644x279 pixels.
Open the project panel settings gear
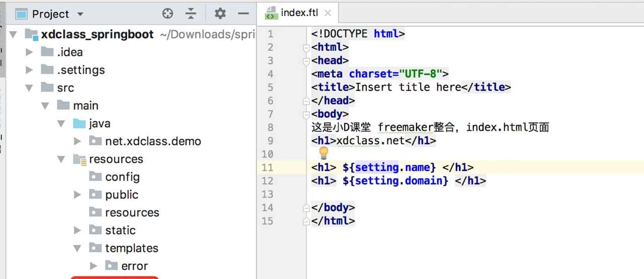click(220, 14)
